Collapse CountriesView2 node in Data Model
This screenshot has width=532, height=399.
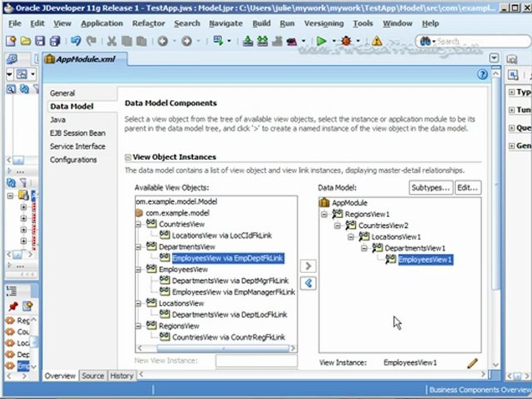click(x=337, y=226)
